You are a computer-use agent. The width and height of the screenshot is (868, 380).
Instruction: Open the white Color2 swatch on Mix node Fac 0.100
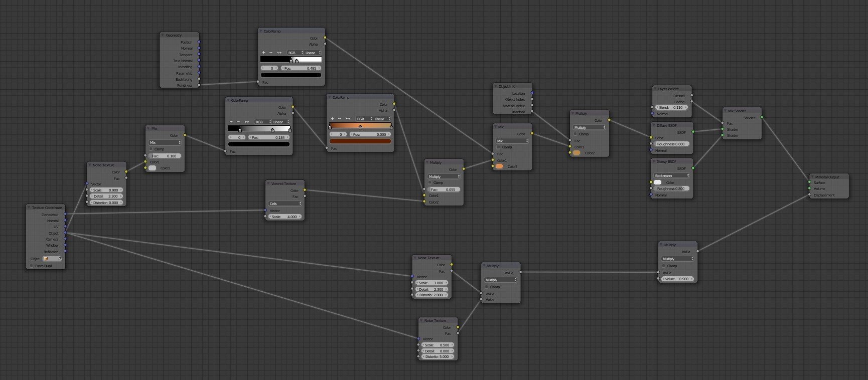[153, 168]
